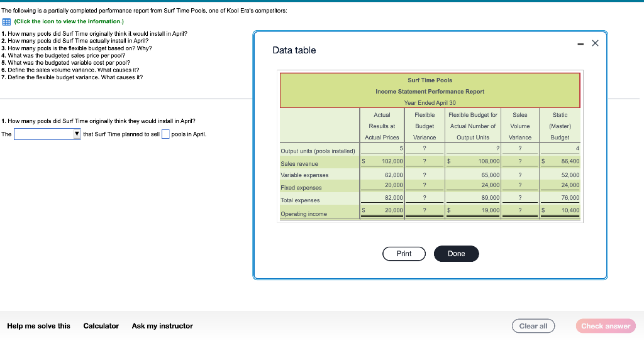Click the 'Sales Volume Variance' column header
Screen dimensions: 644x341
coord(520,126)
